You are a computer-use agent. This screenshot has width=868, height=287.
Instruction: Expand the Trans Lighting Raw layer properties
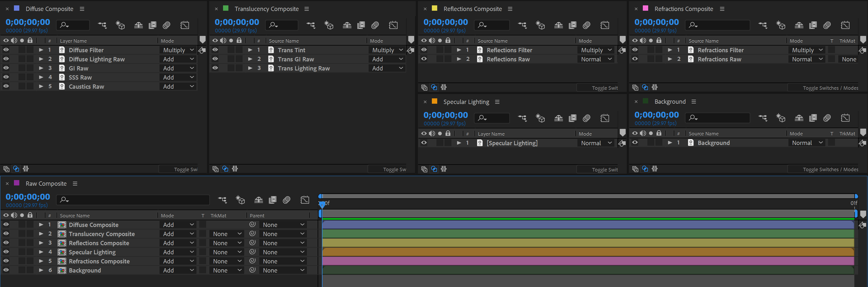[250, 68]
